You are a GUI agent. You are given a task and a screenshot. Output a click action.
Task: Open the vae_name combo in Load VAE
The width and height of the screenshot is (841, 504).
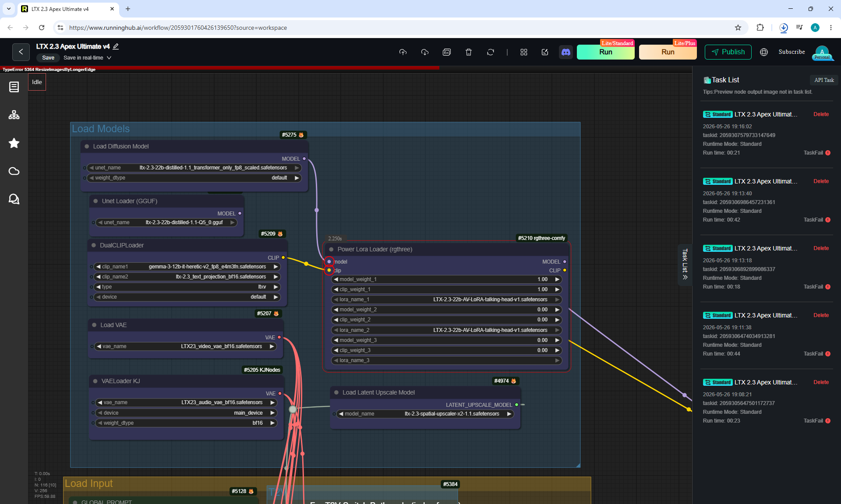pyautogui.click(x=186, y=346)
